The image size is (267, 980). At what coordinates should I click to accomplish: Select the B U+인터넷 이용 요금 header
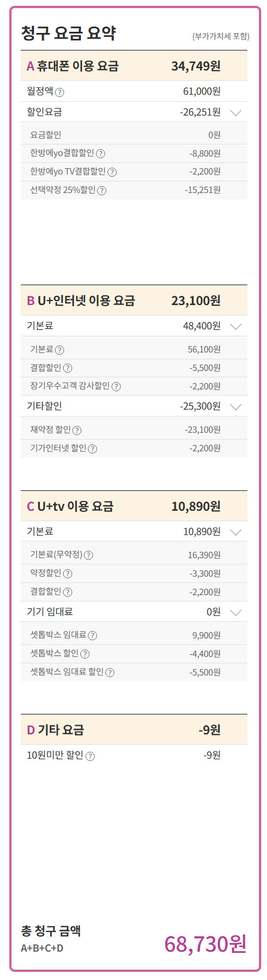134,300
